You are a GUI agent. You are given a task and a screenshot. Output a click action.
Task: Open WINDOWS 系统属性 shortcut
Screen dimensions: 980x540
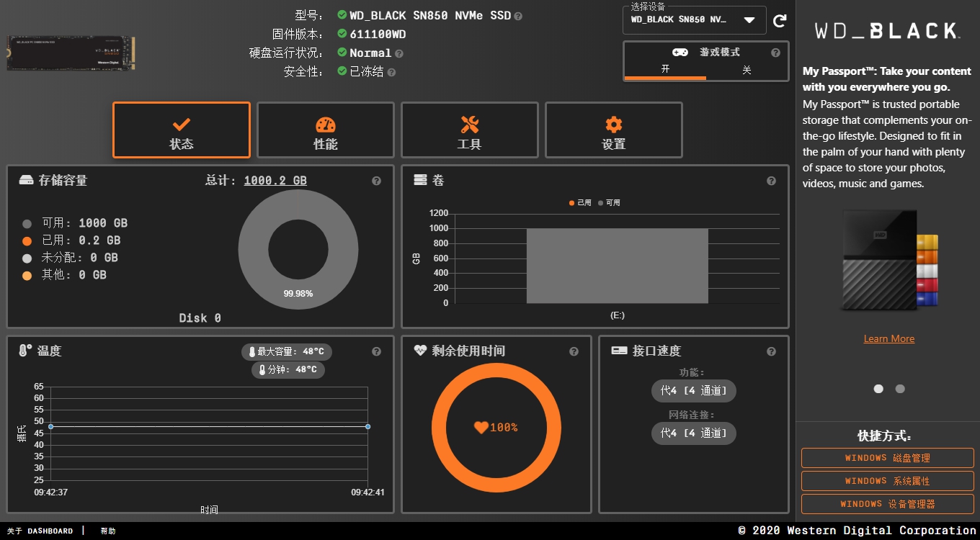888,481
